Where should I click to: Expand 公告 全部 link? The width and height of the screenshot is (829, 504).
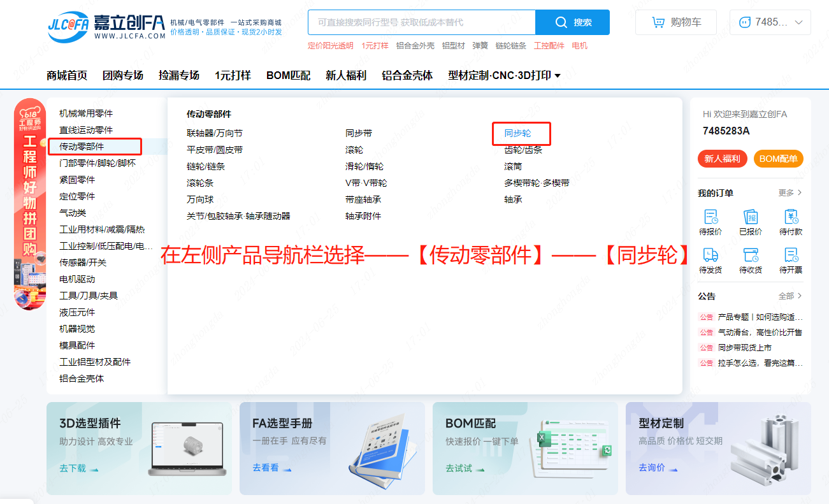click(x=790, y=296)
